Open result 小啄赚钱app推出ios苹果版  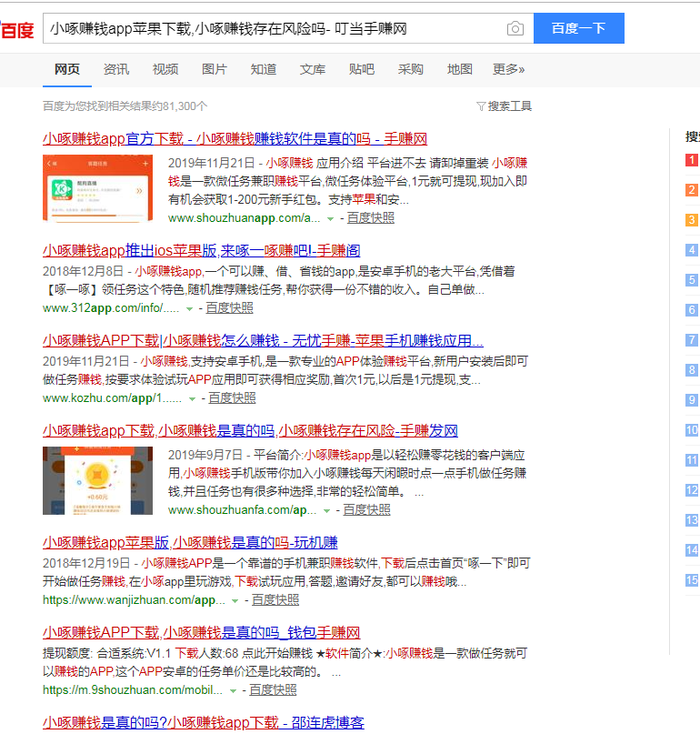click(201, 250)
